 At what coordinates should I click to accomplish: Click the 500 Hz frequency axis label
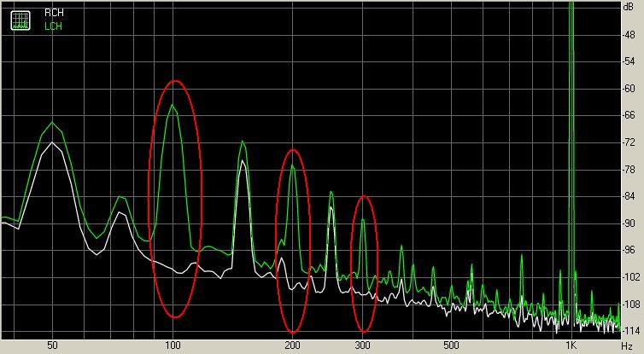(451, 345)
